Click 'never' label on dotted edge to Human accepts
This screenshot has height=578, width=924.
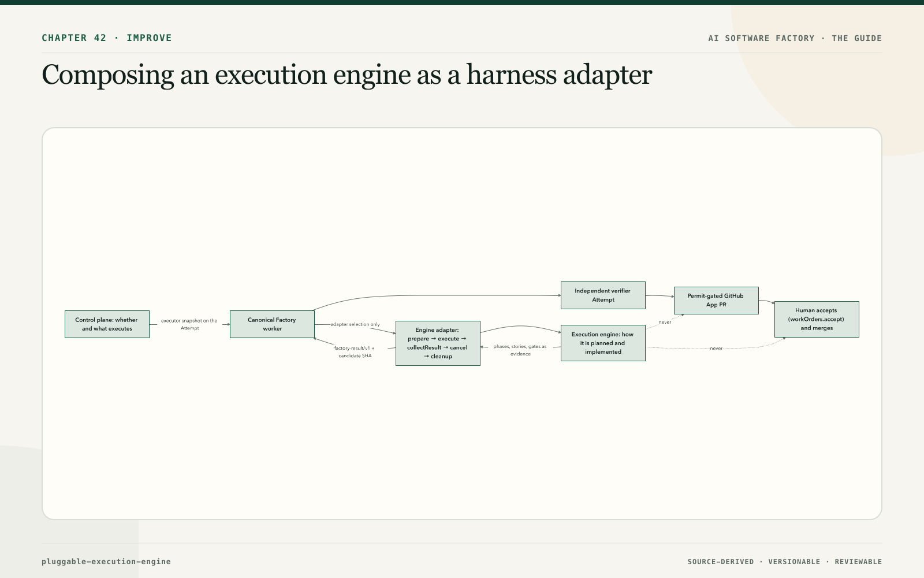[716, 349]
